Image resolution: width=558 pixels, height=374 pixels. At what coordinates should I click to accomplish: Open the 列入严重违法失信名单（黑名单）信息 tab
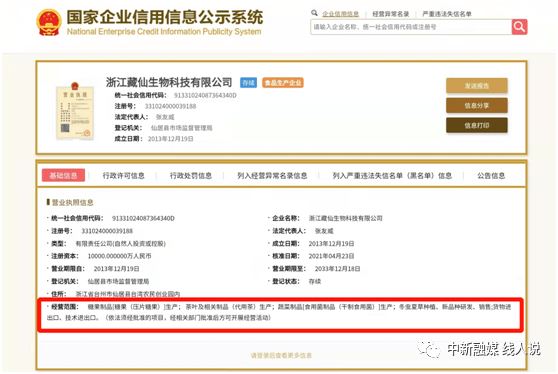coord(392,175)
